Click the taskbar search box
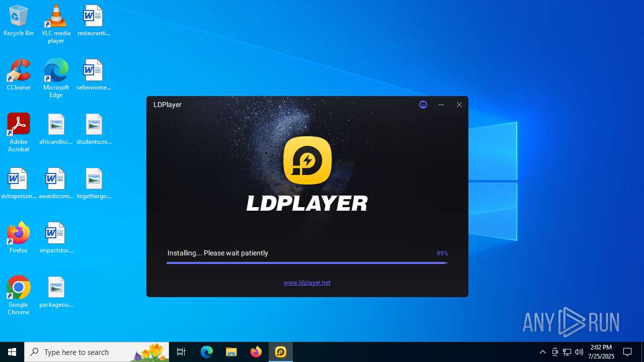The height and width of the screenshot is (362, 644). point(97,352)
